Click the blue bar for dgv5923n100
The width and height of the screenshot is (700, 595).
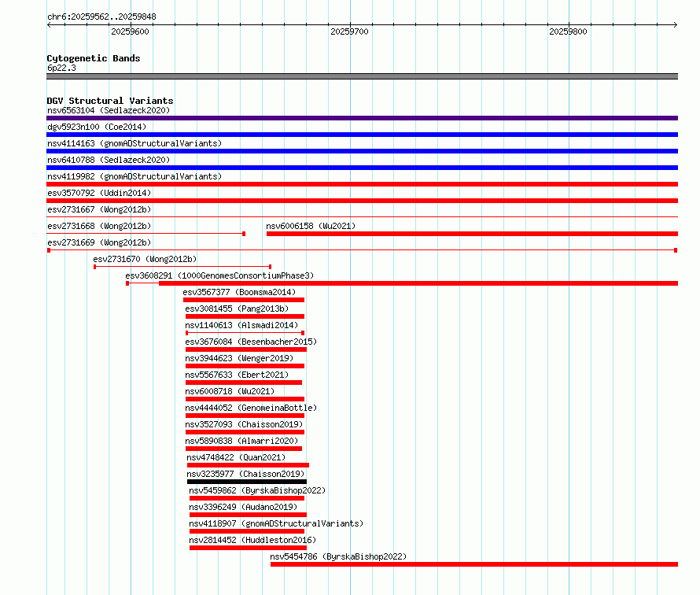(x=362, y=135)
